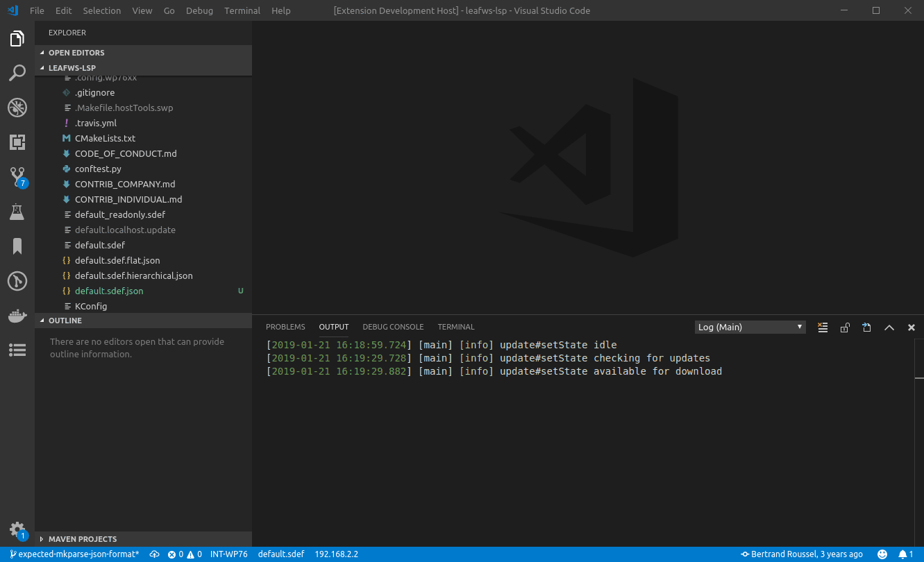Open the Terminal menu

click(x=242, y=10)
